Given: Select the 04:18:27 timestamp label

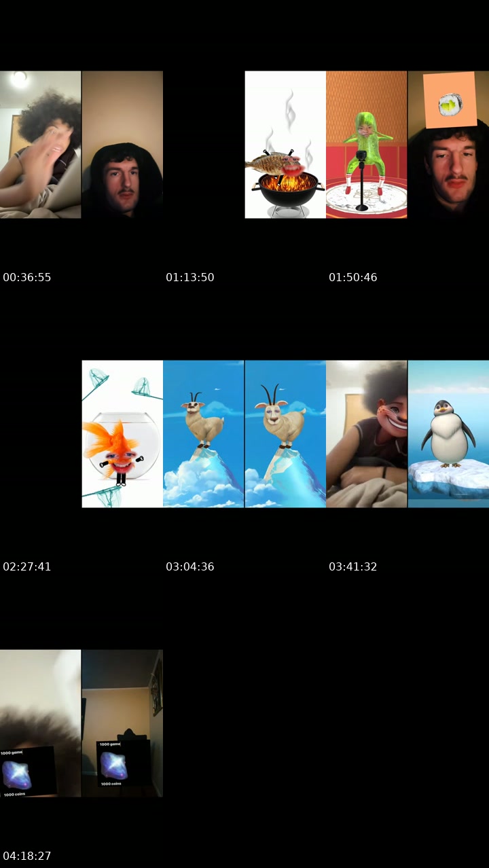Looking at the screenshot, I should [27, 856].
